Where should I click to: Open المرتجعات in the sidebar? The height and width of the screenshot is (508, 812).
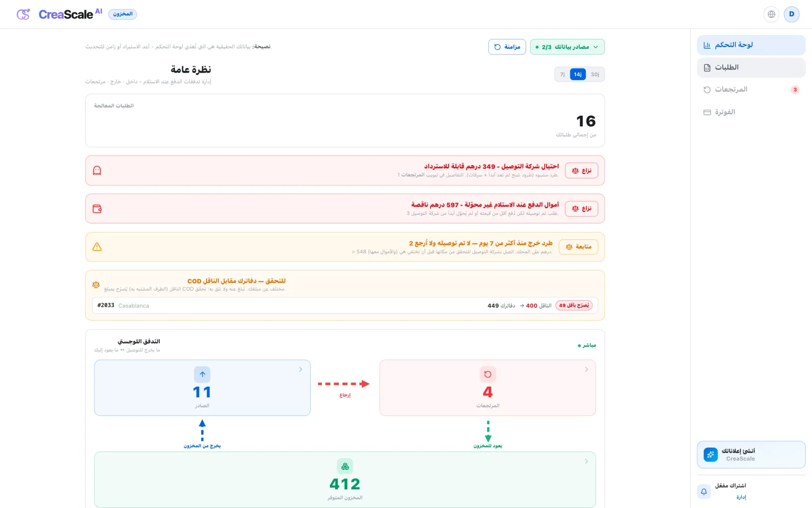(751, 90)
